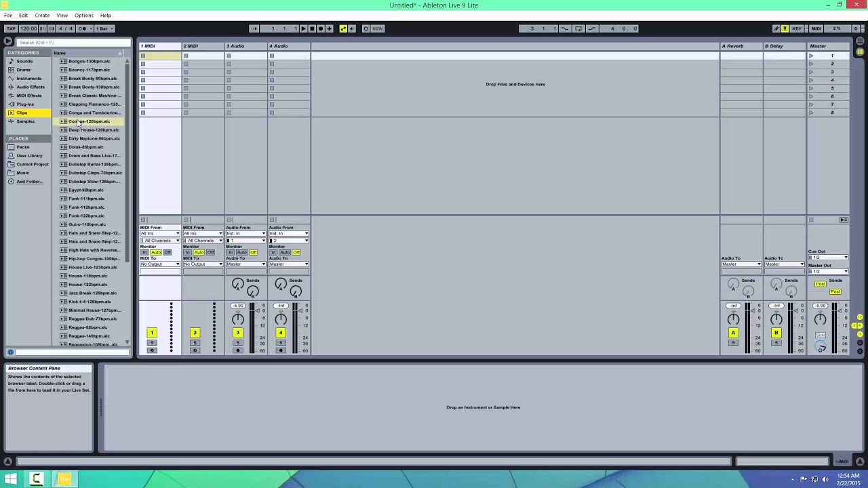Click the Stop button in transport
This screenshot has height=488, width=868.
tap(312, 28)
